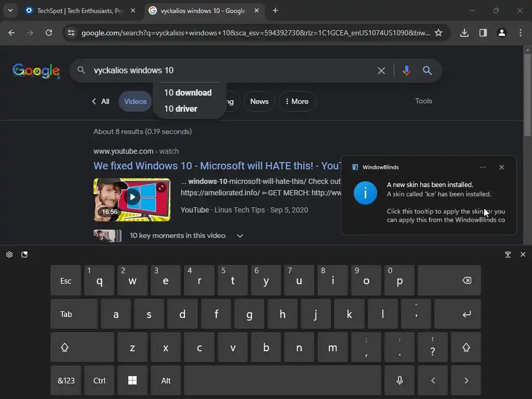
Task: Choose the '10 driver' suggestion
Action: coord(181,109)
